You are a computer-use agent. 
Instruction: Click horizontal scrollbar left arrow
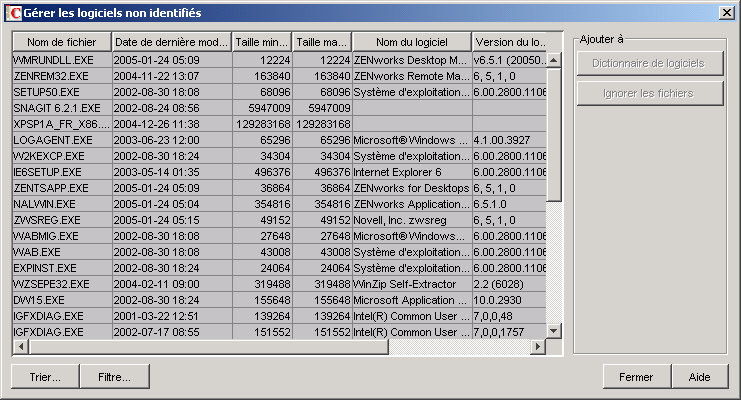click(x=20, y=347)
